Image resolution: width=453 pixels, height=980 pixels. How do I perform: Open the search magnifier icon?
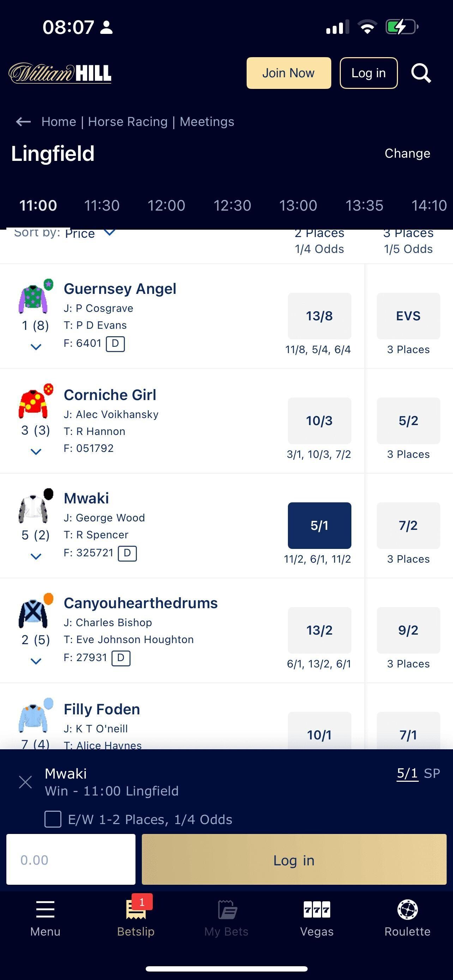pyautogui.click(x=421, y=73)
